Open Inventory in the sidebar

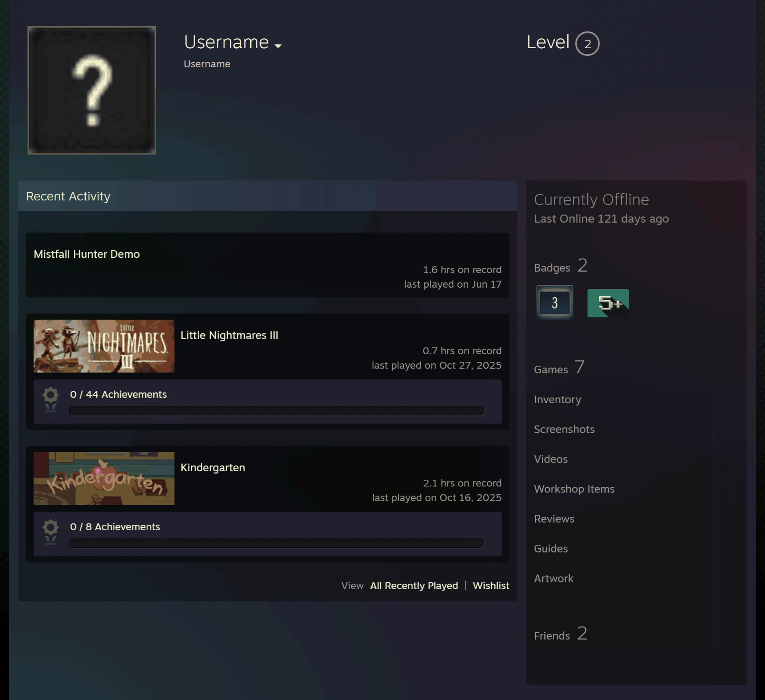pos(557,400)
